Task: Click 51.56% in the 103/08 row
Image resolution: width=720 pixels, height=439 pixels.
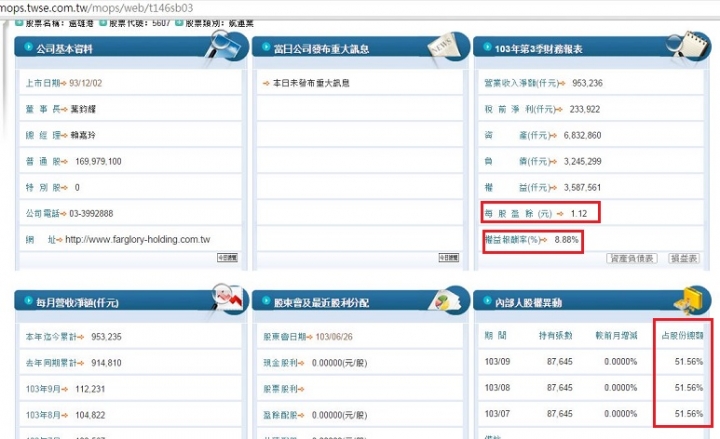Action: tap(689, 388)
